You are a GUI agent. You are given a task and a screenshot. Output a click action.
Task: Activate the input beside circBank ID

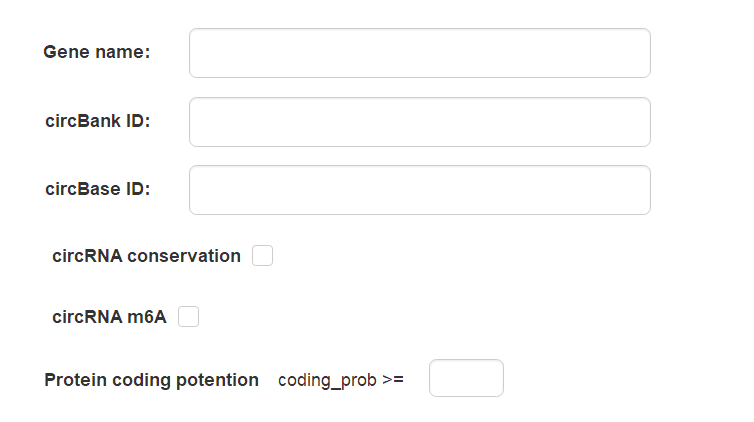pos(419,122)
